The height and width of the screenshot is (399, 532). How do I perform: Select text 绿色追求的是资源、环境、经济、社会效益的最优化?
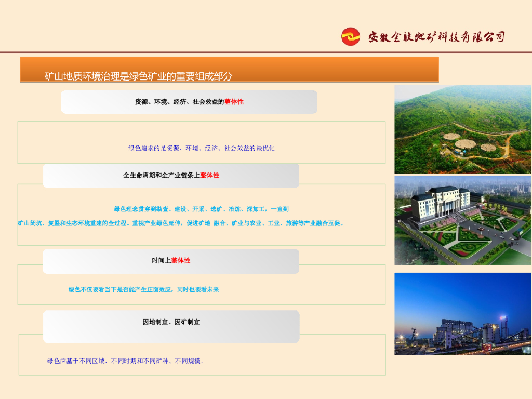coord(201,148)
